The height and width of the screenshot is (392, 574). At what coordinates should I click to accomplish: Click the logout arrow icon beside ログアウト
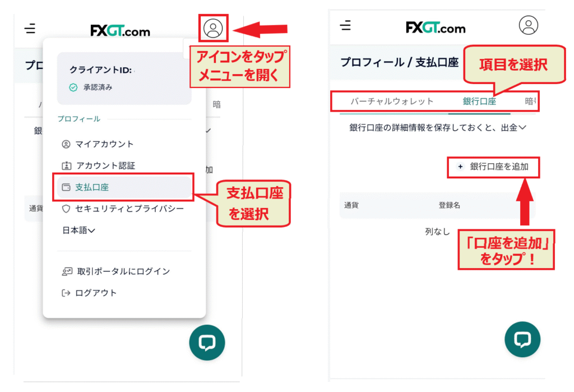(x=66, y=293)
